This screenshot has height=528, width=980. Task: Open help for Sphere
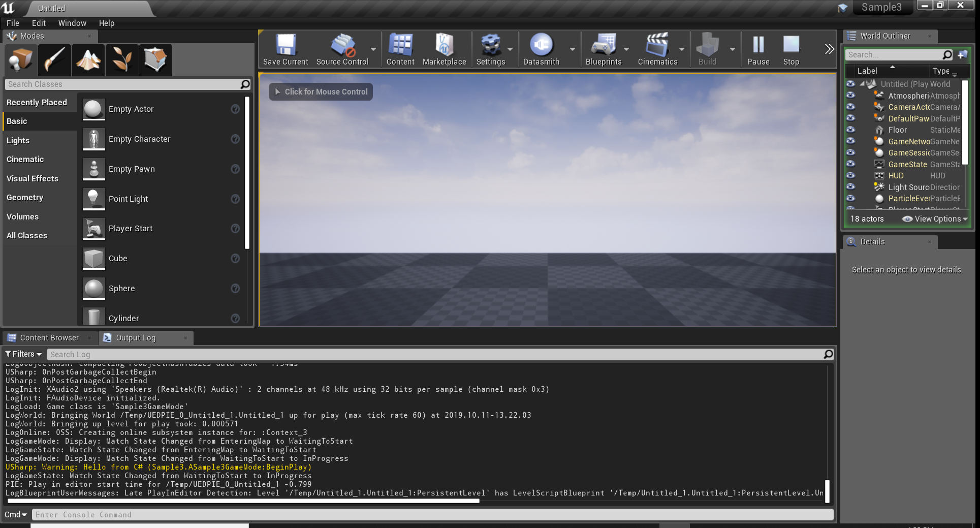click(x=235, y=289)
